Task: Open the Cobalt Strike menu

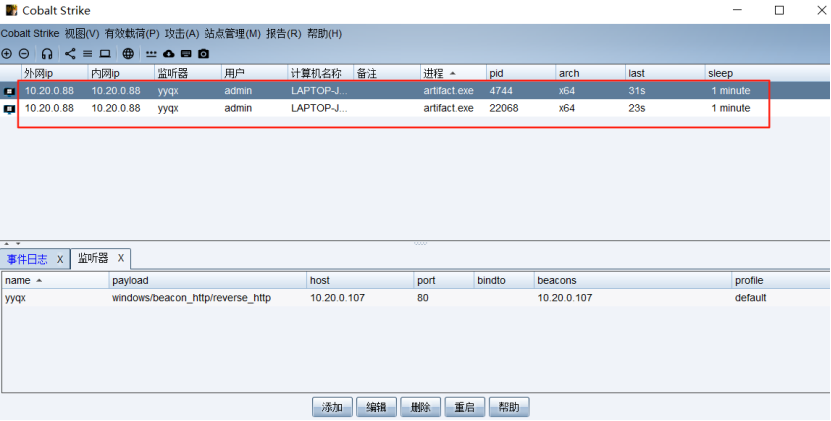Action: [x=30, y=33]
